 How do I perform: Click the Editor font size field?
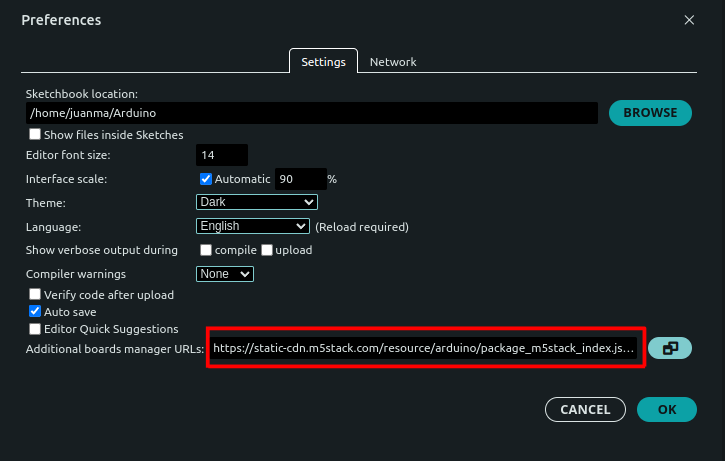click(221, 156)
